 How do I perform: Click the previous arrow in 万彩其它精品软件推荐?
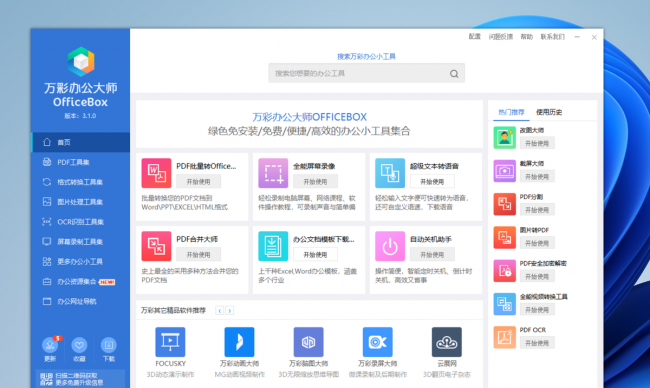[x=220, y=310]
